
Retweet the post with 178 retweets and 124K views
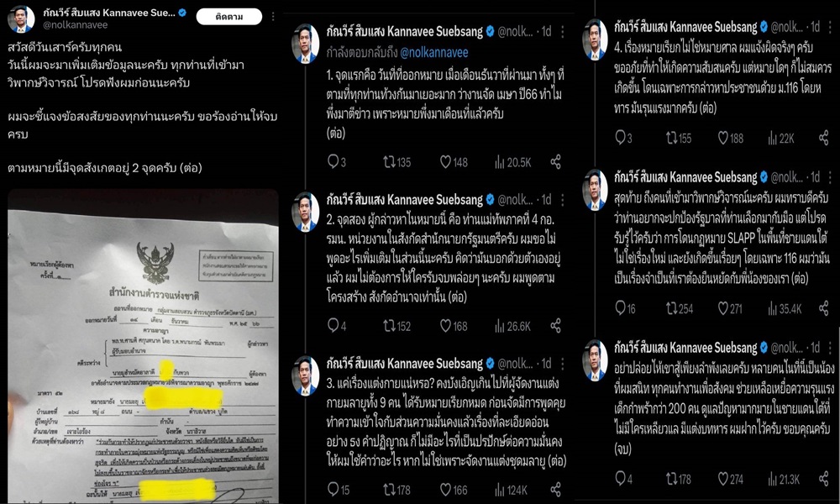397,490
